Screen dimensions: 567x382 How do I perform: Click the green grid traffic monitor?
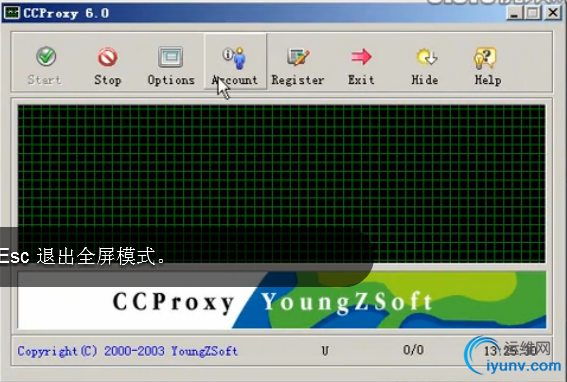click(x=282, y=183)
